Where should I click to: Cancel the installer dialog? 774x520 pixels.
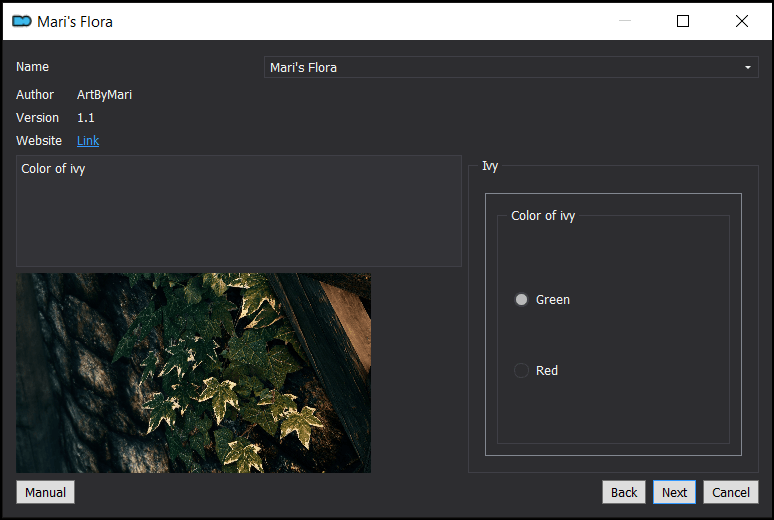[x=731, y=492]
